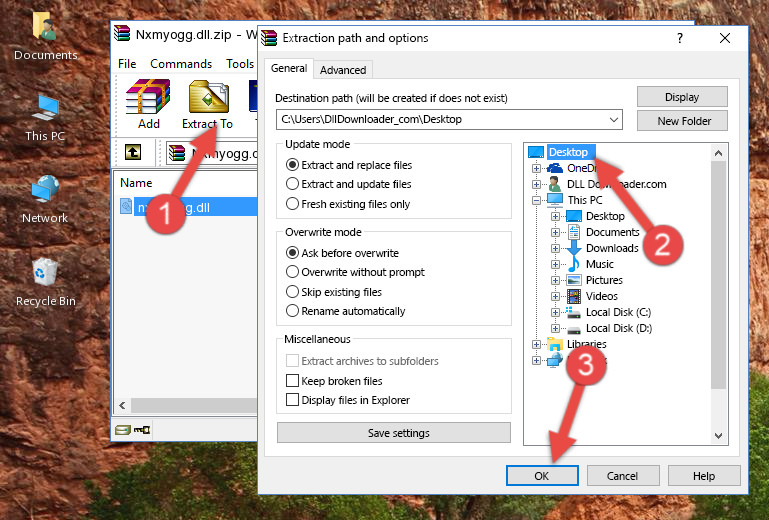Confirm extraction with OK button

tap(542, 476)
